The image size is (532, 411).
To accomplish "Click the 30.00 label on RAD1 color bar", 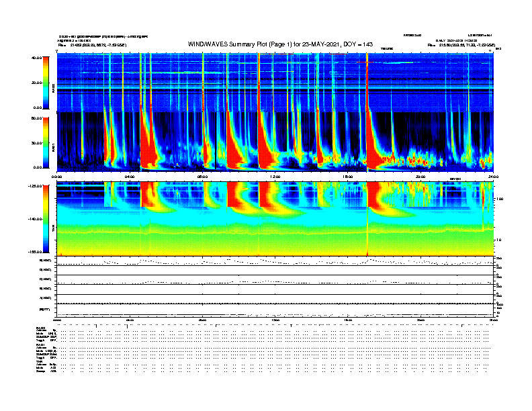I will point(36,143).
